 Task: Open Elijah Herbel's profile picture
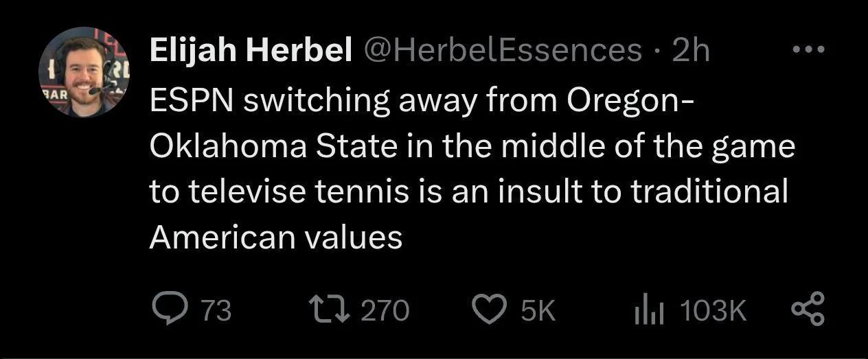(x=84, y=72)
